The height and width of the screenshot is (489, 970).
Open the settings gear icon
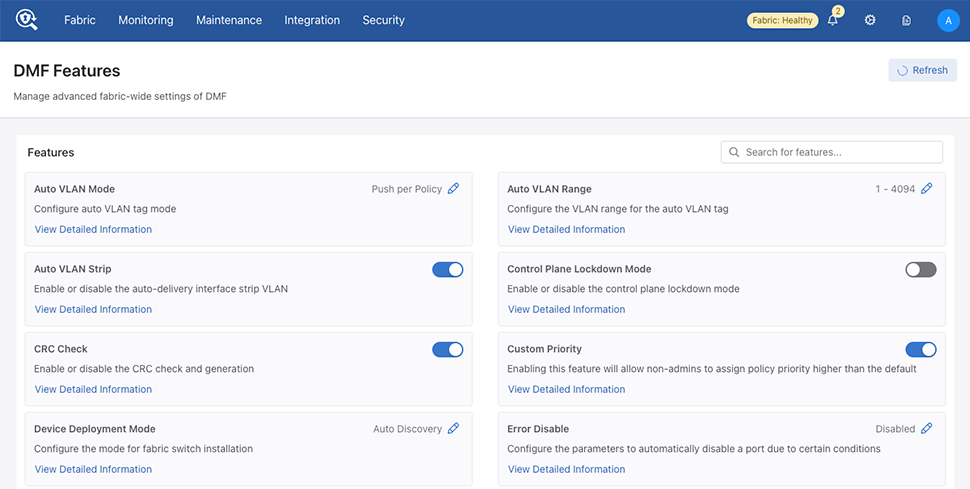click(x=870, y=20)
